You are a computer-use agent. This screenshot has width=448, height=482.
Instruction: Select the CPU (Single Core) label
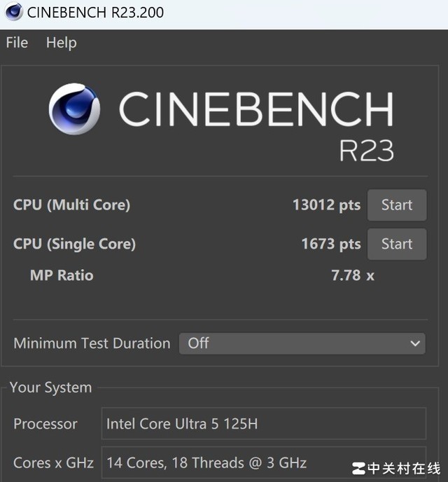click(74, 244)
